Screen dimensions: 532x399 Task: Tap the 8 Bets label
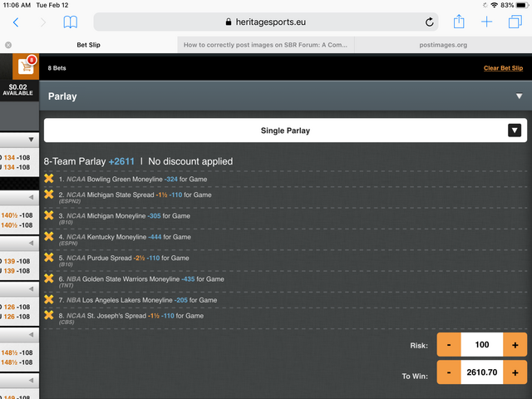click(57, 68)
